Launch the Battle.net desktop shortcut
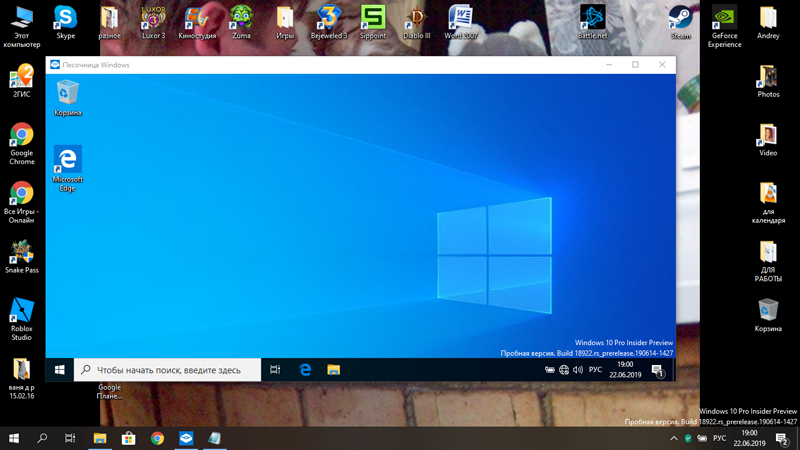The image size is (800, 450). [x=592, y=18]
